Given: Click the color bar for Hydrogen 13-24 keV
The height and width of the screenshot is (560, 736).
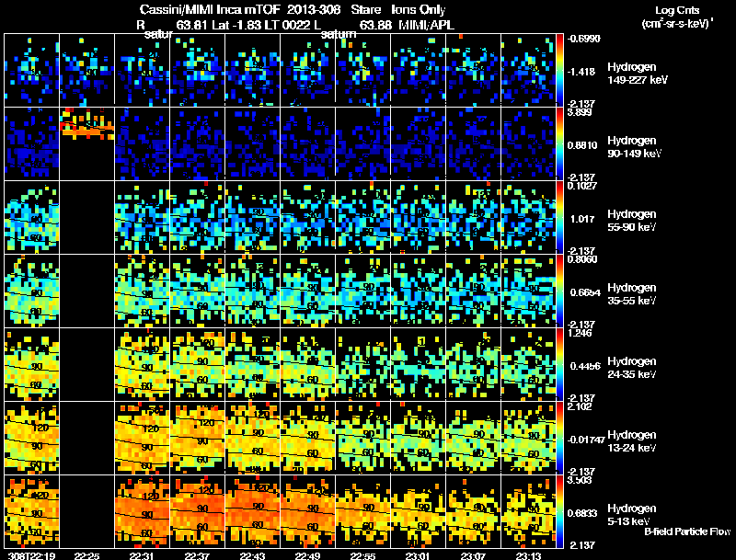Looking at the screenshot, I should pyautogui.click(x=559, y=438).
